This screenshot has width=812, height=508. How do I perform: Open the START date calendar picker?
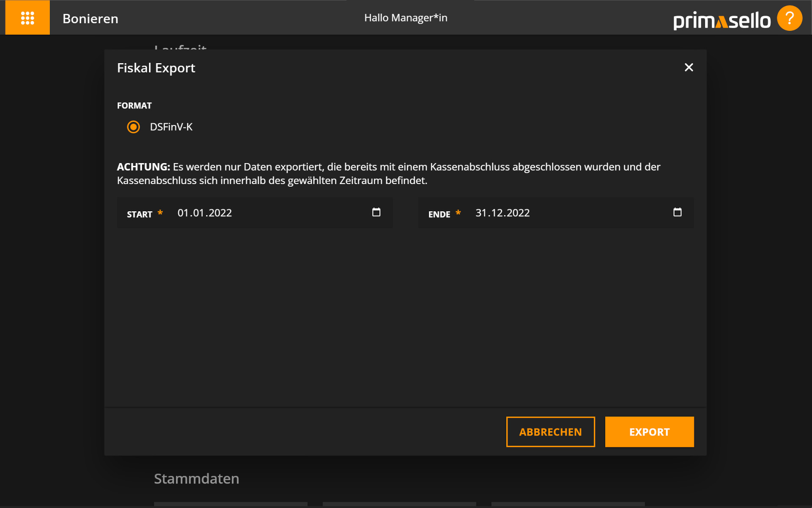(x=376, y=212)
